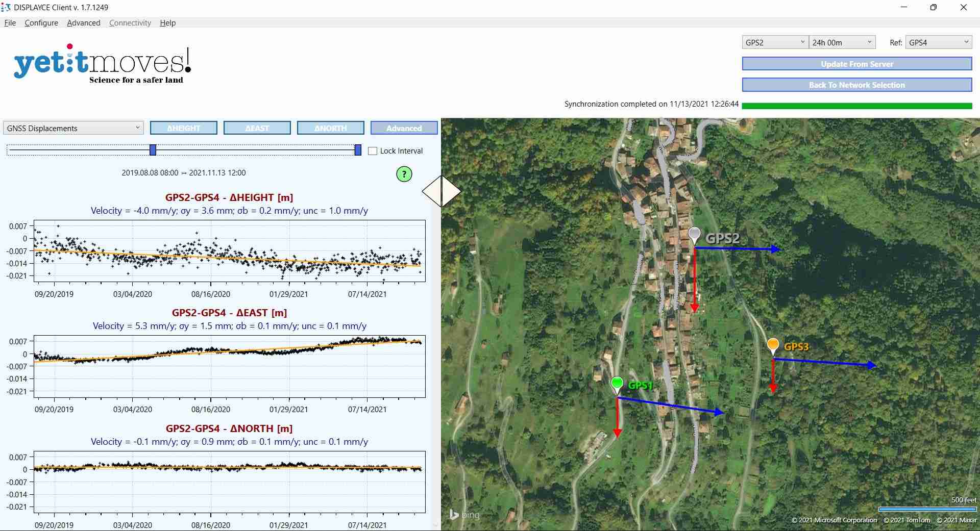The image size is (980, 531).
Task: Click the blue arrow from GPS1 marker
Action: click(670, 406)
